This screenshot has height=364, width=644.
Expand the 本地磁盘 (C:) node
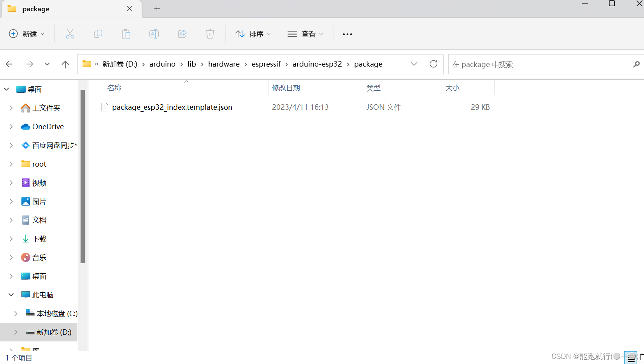[x=16, y=313]
